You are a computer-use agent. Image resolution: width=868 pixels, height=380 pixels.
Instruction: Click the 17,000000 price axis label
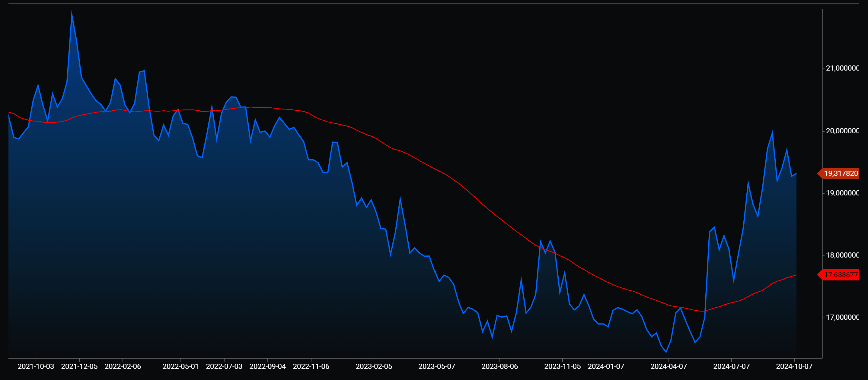842,317
